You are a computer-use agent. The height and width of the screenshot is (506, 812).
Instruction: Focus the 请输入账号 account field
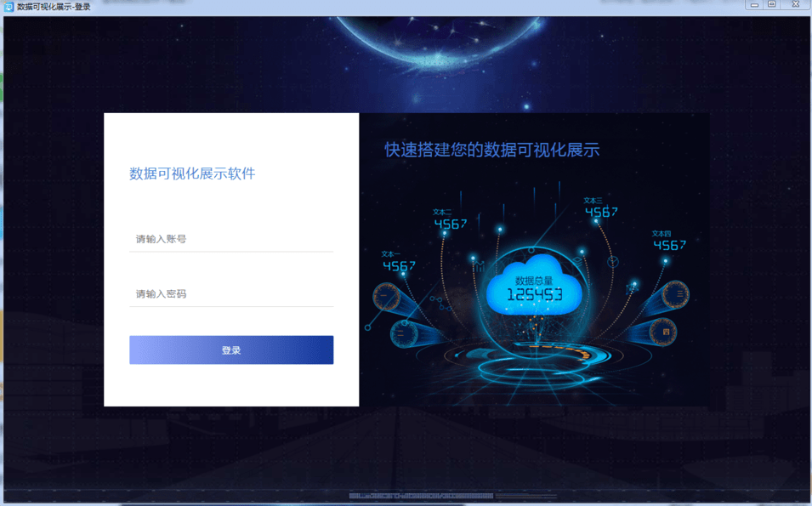[x=231, y=239]
